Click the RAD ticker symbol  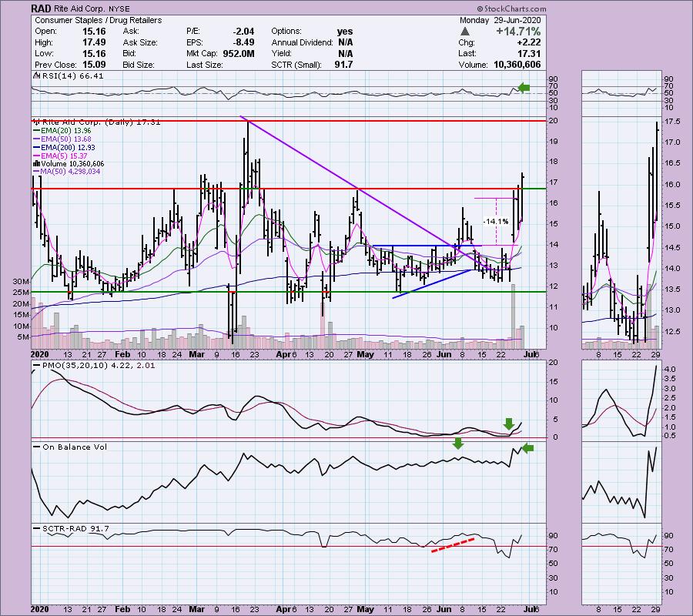click(x=41, y=8)
